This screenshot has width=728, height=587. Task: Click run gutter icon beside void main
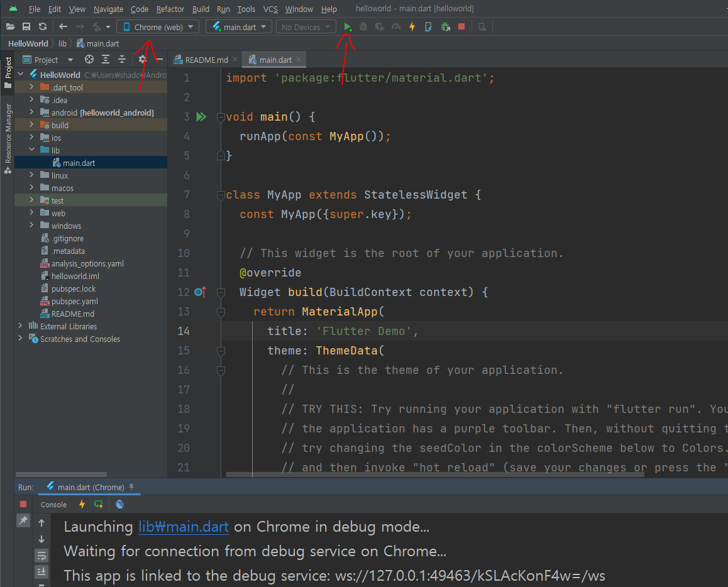(x=201, y=116)
